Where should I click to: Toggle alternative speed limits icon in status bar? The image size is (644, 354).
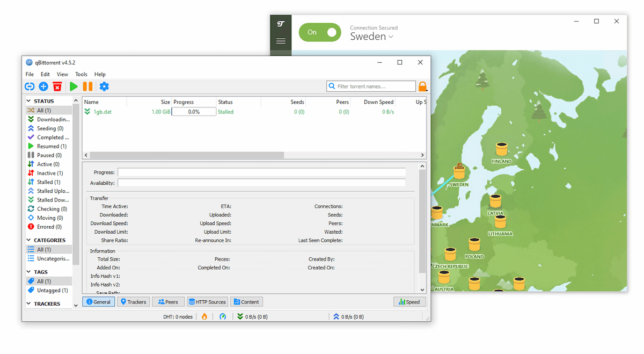[x=223, y=316]
